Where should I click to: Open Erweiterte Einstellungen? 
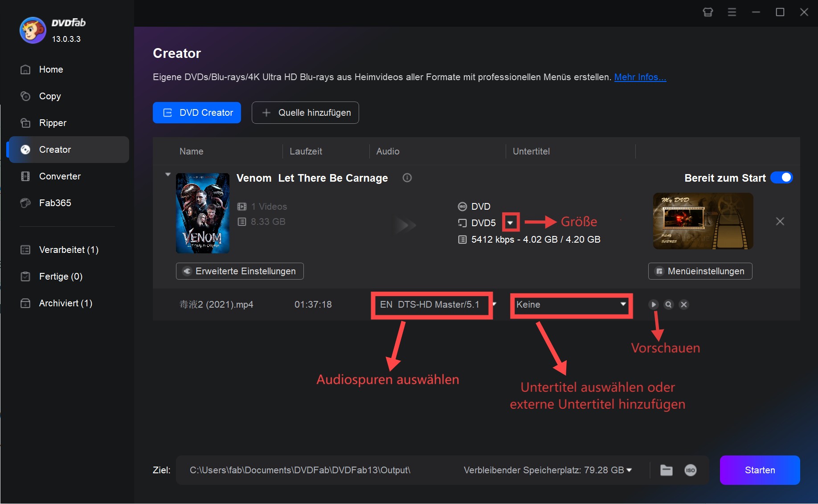point(240,271)
